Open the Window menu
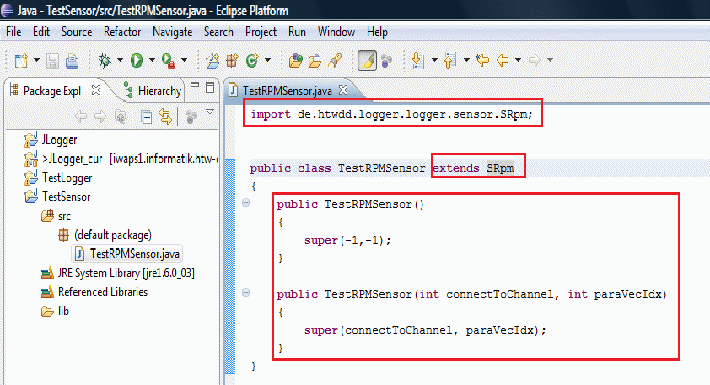710x385 pixels. coord(336,32)
